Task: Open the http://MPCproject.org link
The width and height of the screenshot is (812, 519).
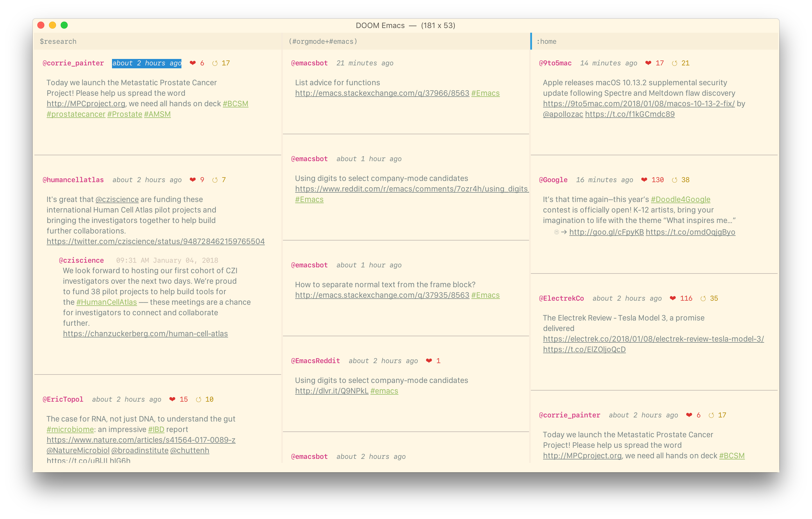Action: pos(85,103)
